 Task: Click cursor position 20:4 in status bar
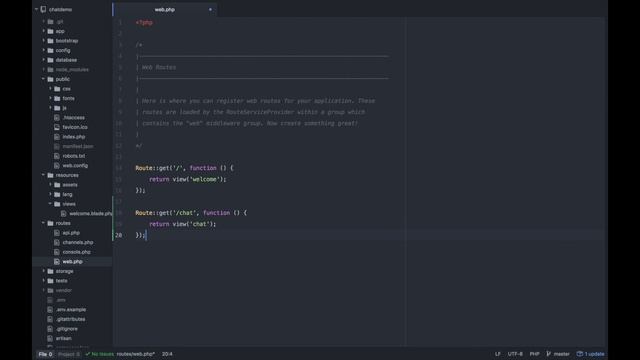[167, 354]
